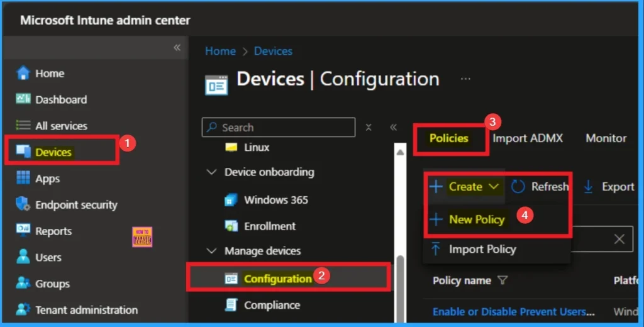The height and width of the screenshot is (327, 644).
Task: Collapse the Device onboarding group
Action: [x=211, y=172]
